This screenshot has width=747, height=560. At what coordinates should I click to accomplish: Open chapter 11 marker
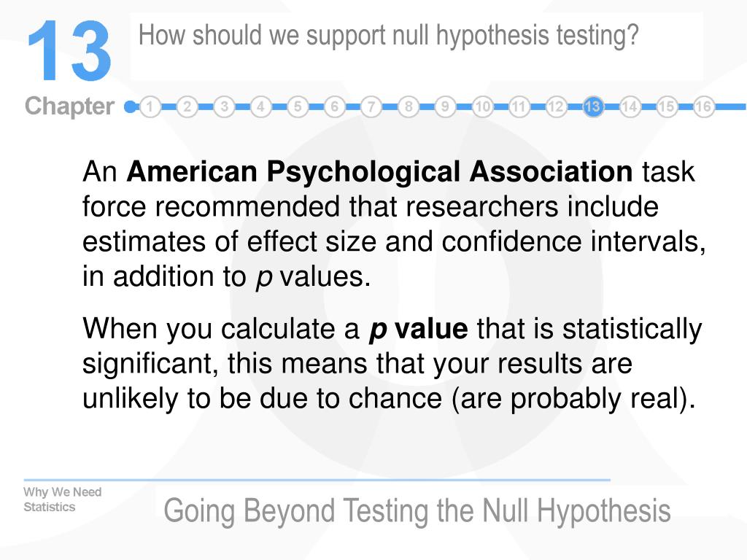click(x=519, y=106)
